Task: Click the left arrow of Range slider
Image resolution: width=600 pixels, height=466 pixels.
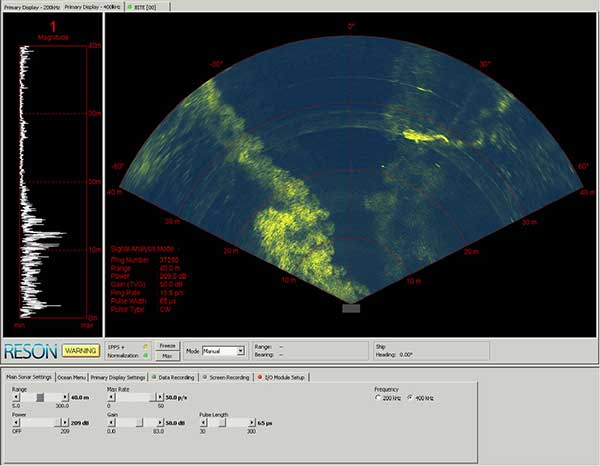Action: [14, 397]
